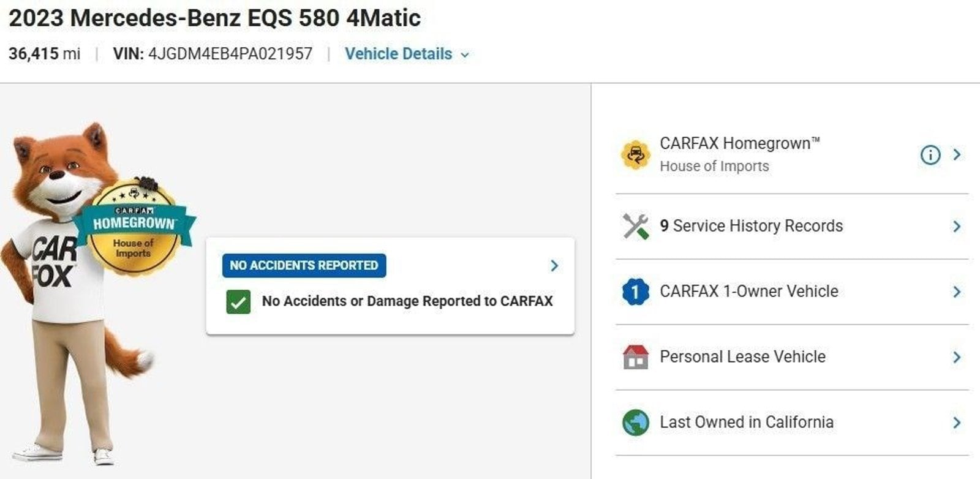Expand the Vehicle Details dropdown
This screenshot has width=980, height=479.
(407, 54)
